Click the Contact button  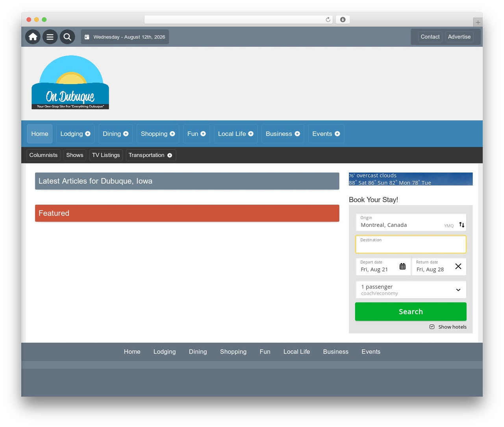click(430, 37)
